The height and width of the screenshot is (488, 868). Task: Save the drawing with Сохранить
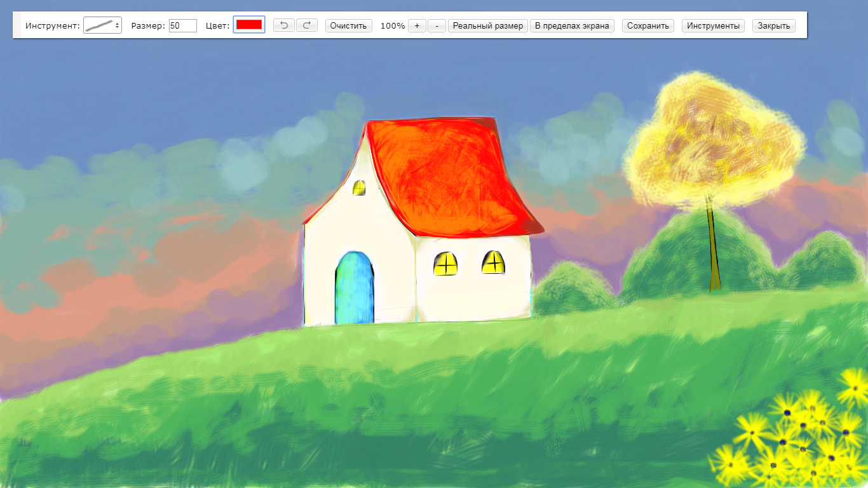pos(648,25)
